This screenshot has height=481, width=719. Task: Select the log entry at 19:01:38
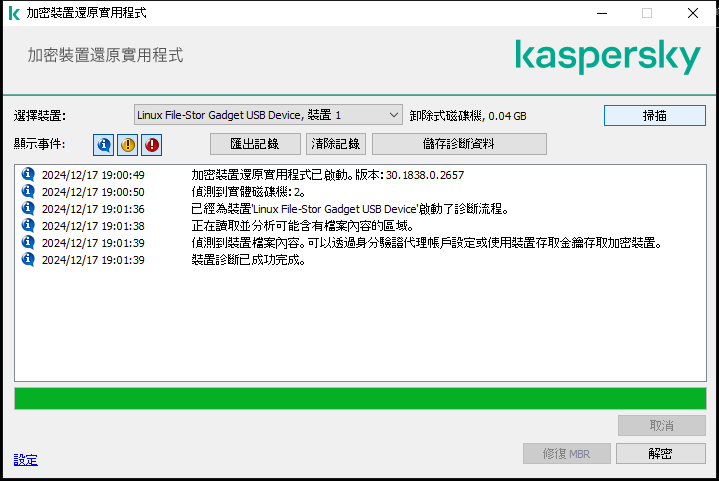click(360, 226)
